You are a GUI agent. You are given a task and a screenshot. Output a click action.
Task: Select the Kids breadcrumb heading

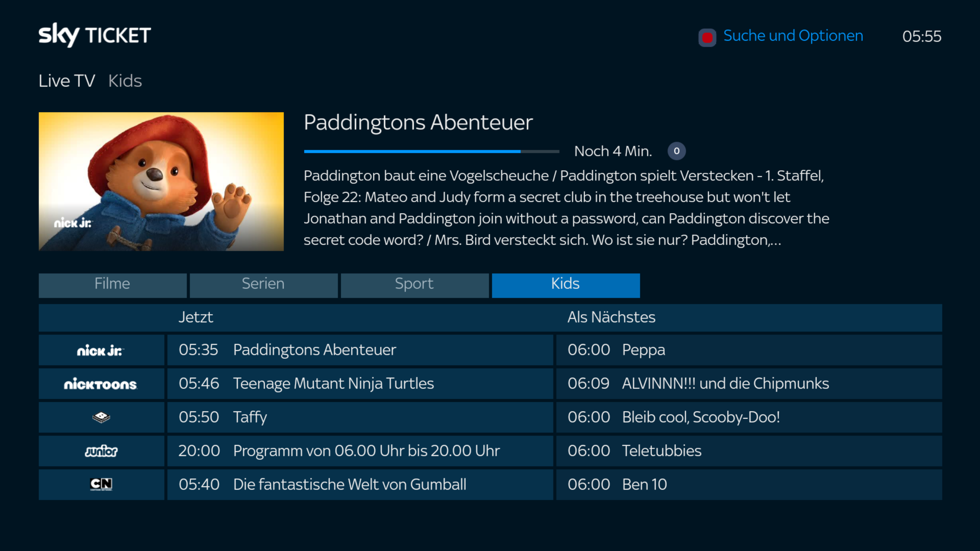tap(125, 81)
